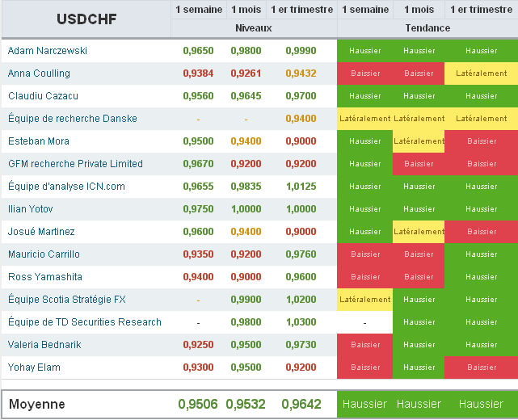The width and height of the screenshot is (518, 420).
Task: Click Adam Narczewski's 0,9650 weekly level
Action: pos(198,51)
